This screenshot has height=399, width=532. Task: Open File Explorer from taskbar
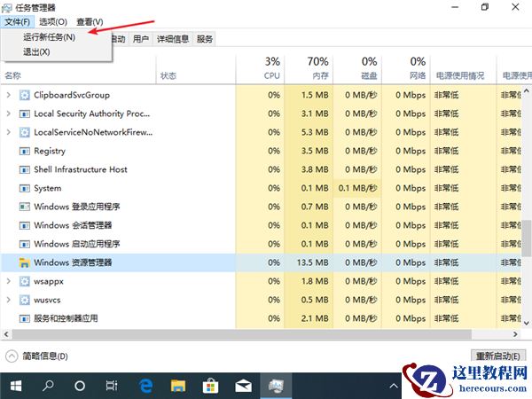point(178,386)
